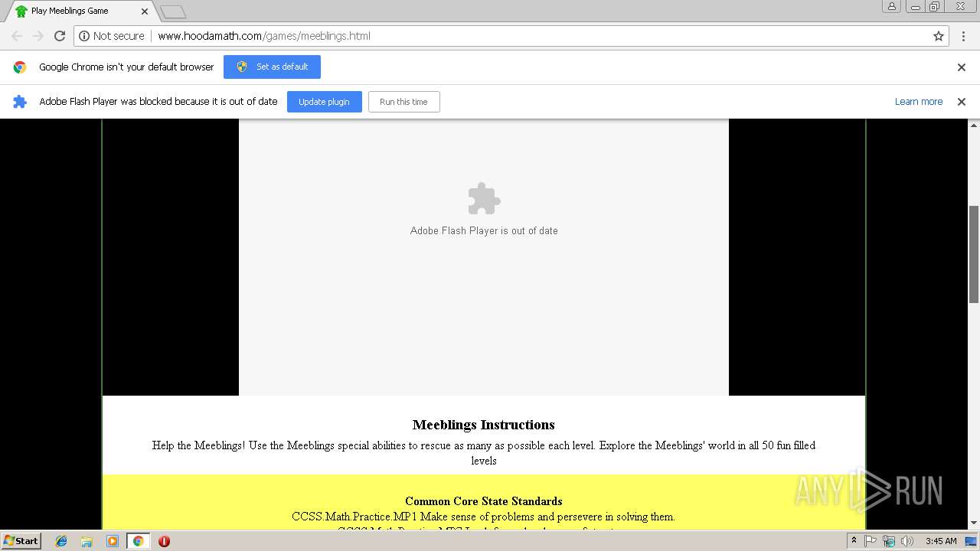The image size is (980, 551).
Task: Go back with the browser back arrow
Action: [17, 36]
